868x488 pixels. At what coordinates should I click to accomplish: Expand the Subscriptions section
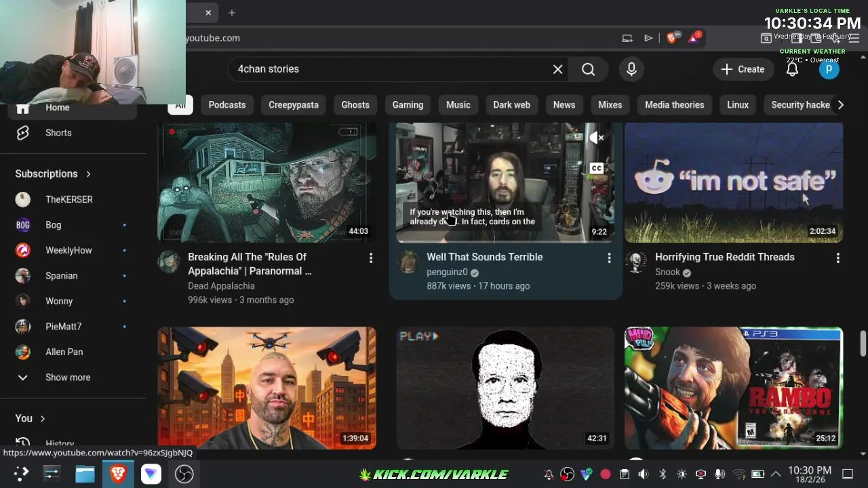[x=54, y=174]
